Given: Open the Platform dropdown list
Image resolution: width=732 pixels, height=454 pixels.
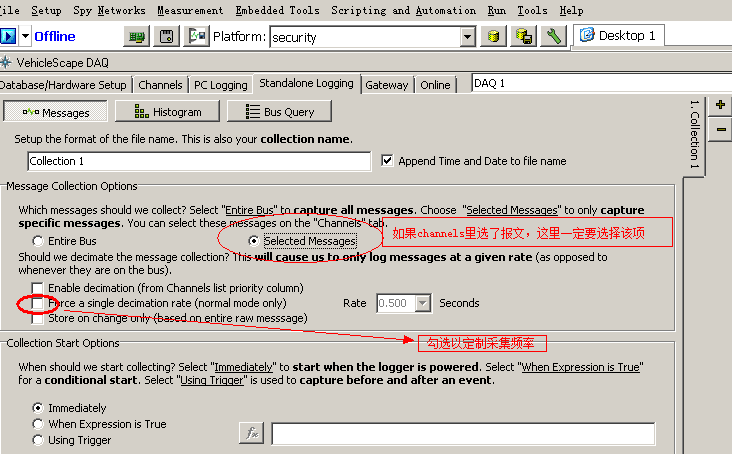Looking at the screenshot, I should [467, 37].
